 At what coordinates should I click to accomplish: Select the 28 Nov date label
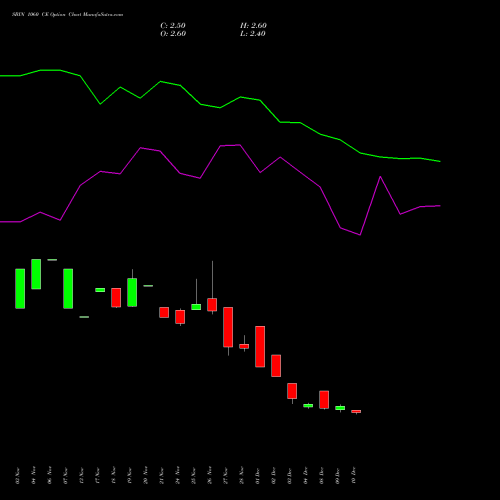pyautogui.click(x=242, y=475)
